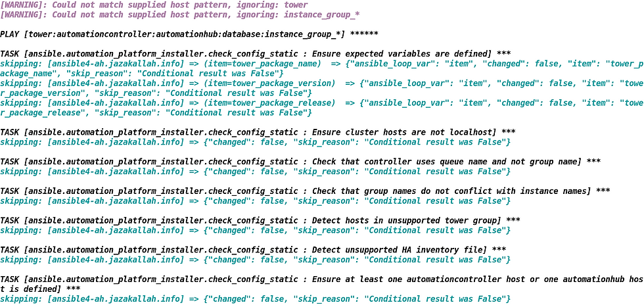Select the 'Detect unsupported HA inventory file' task
Screen dimensions: 644x307
pos(253,250)
